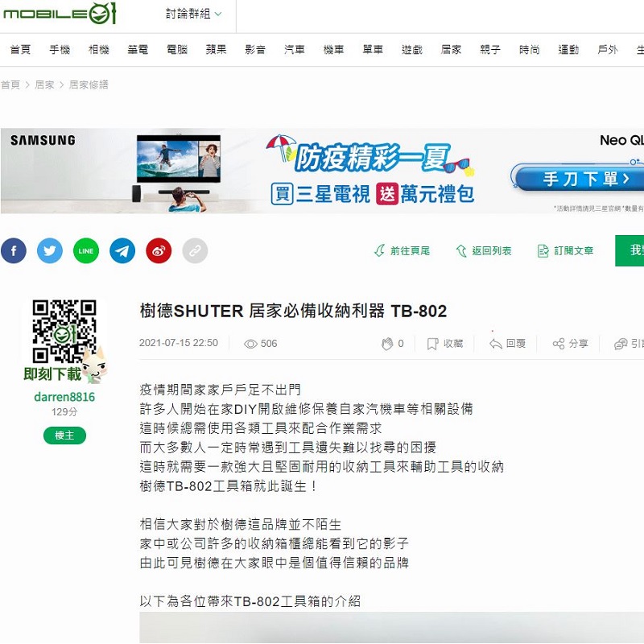
Task: Click the 手刀下單 button in Samsung ad
Action: [x=579, y=178]
